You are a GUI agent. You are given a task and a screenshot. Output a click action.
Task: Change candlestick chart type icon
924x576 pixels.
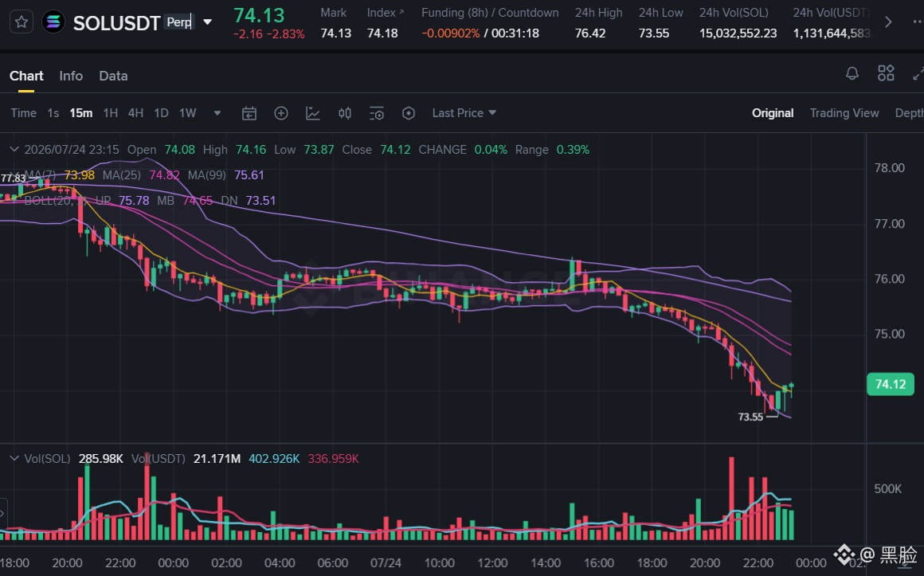(x=345, y=113)
